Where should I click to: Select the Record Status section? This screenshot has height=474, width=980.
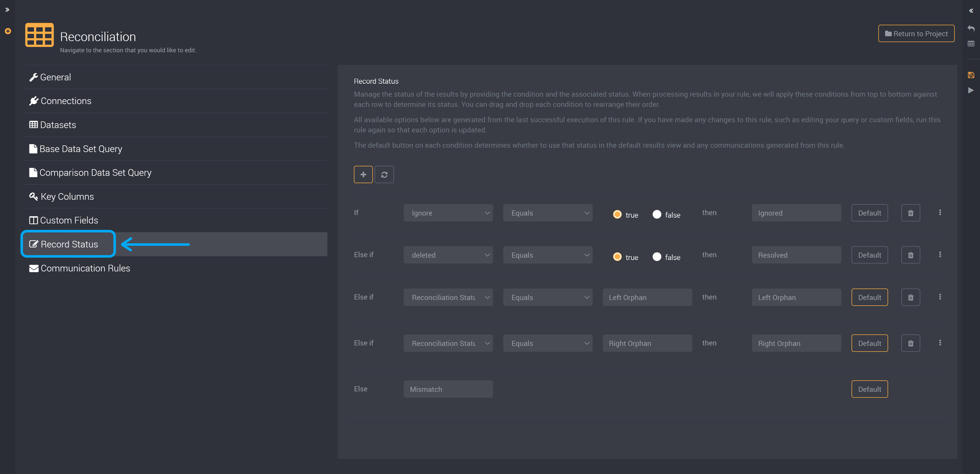click(x=175, y=244)
